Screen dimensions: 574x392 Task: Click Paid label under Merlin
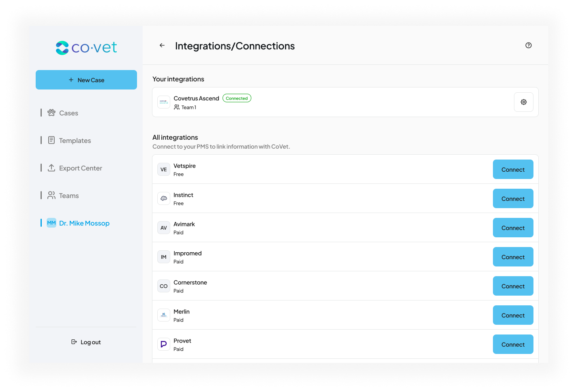click(x=178, y=320)
